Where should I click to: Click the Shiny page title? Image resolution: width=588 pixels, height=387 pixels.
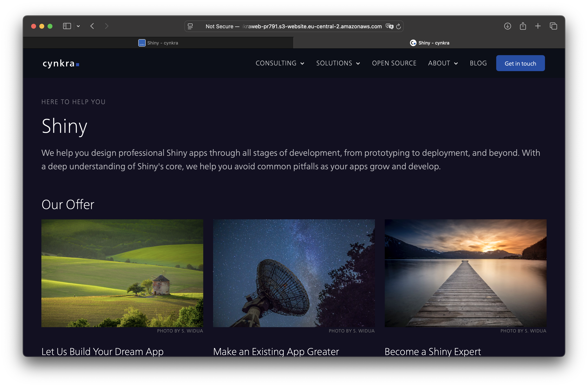pyautogui.click(x=65, y=126)
